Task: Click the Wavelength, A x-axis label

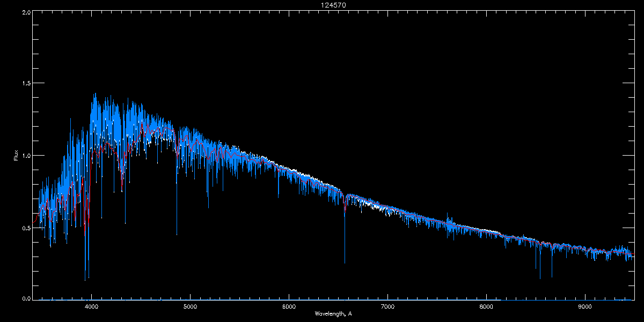Action: tap(333, 314)
